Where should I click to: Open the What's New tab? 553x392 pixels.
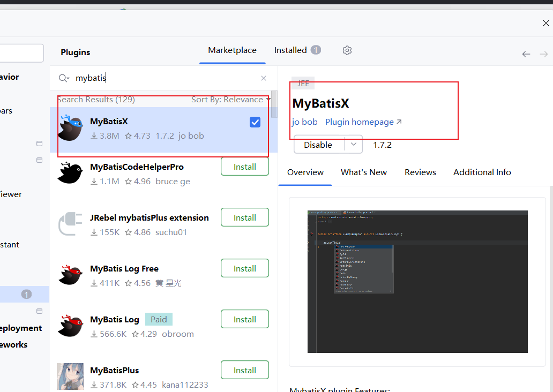(364, 172)
